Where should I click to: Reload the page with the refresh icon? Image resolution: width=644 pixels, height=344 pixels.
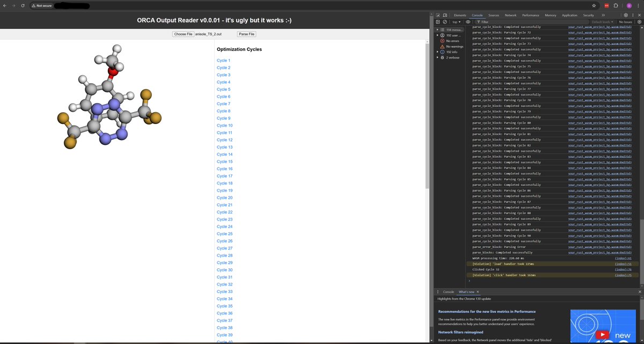(x=23, y=5)
